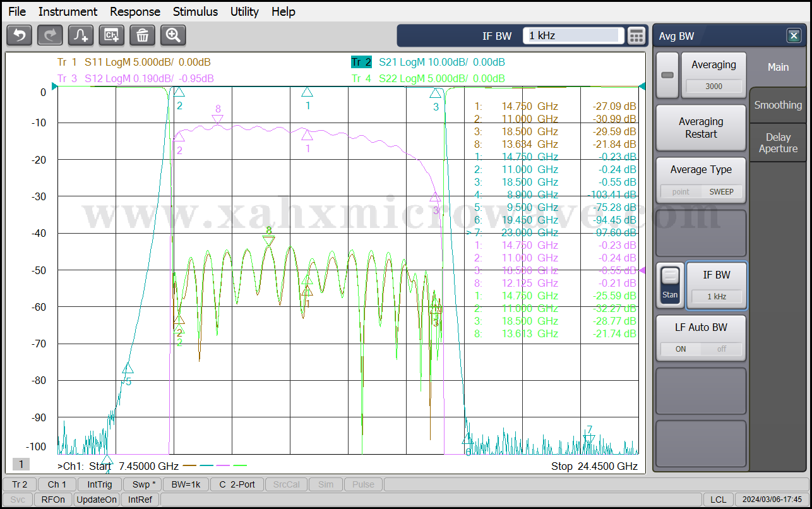Add a new trace with toolbar icon
The height and width of the screenshot is (509, 812).
tap(81, 35)
